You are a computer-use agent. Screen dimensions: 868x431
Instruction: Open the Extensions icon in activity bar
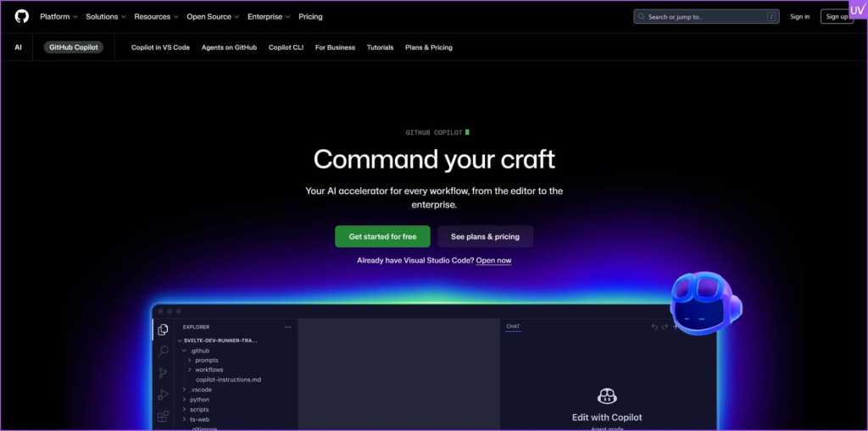tap(163, 416)
